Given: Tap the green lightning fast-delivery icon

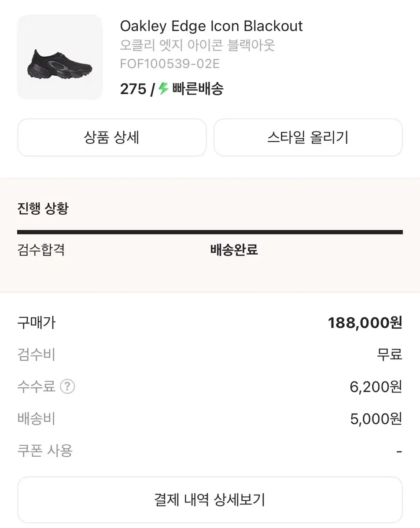Looking at the screenshot, I should click(163, 89).
